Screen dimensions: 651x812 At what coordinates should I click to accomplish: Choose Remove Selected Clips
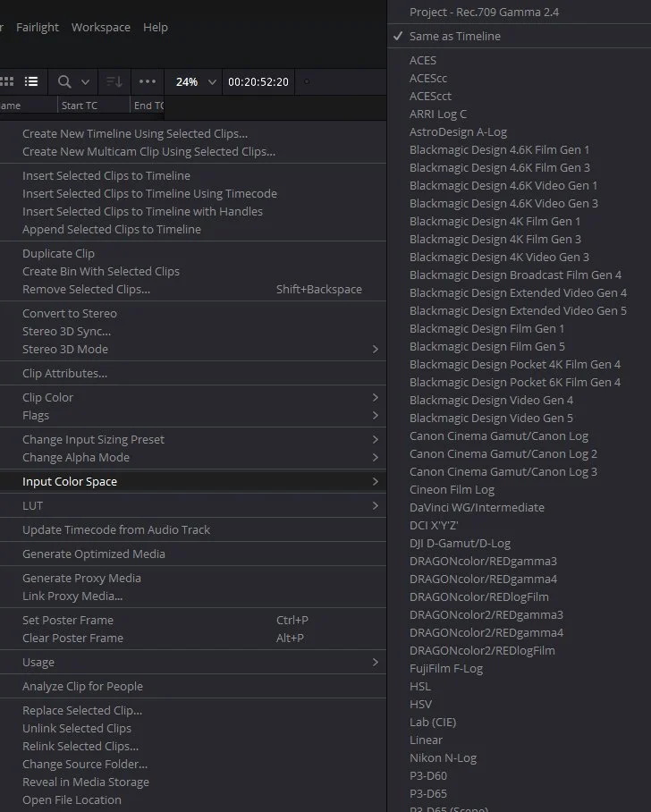[87, 289]
